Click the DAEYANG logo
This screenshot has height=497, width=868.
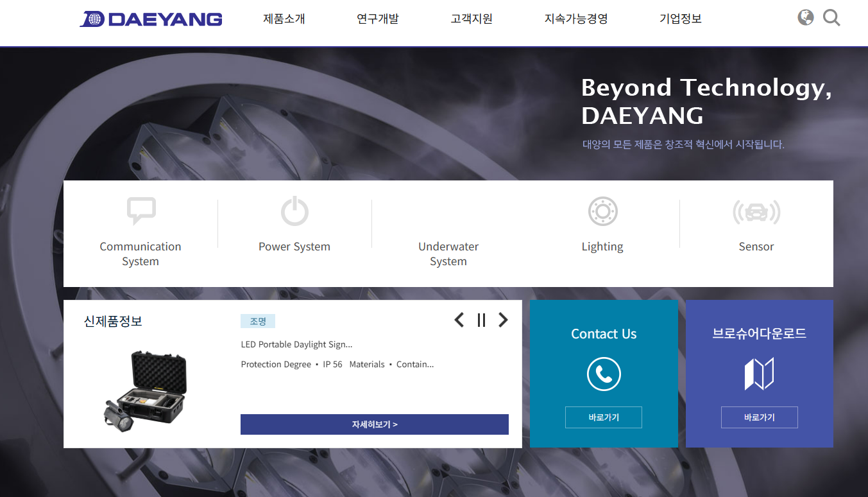coord(151,19)
